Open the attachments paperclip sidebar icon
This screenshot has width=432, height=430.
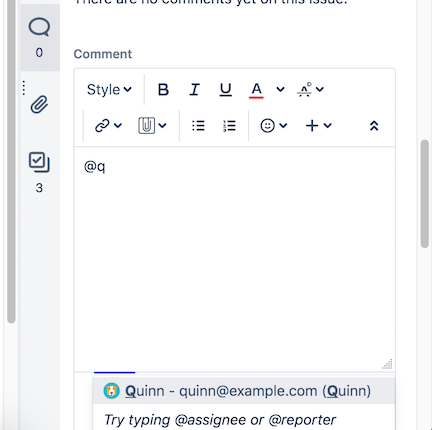(39, 105)
